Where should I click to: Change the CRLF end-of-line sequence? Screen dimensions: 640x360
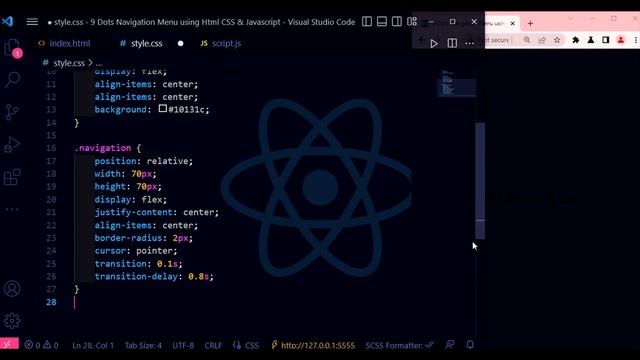click(213, 345)
